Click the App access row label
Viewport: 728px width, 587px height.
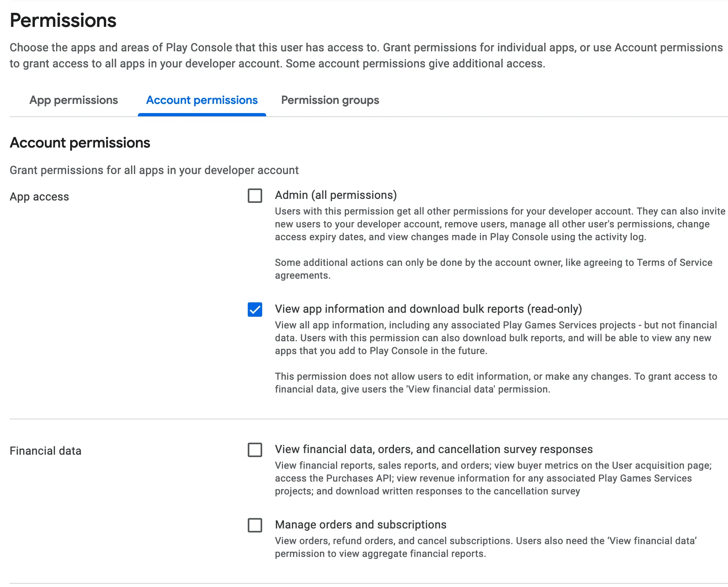coord(39,196)
